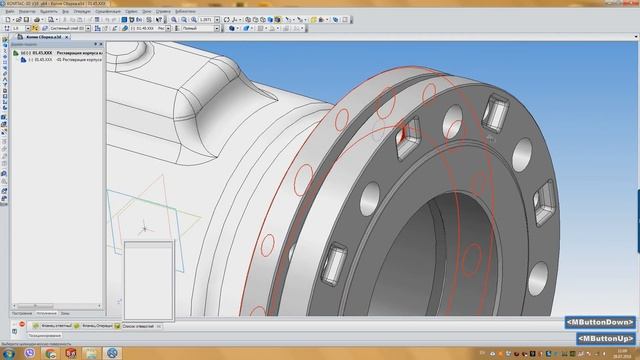
Task: Click the Rotate/refresh view icon
Action: coord(227,20)
